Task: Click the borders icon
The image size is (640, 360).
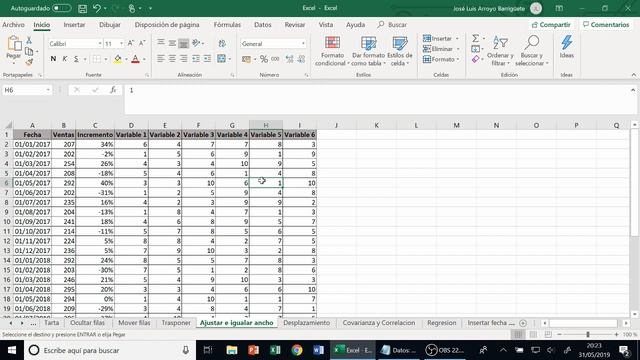Action: pos(96,59)
